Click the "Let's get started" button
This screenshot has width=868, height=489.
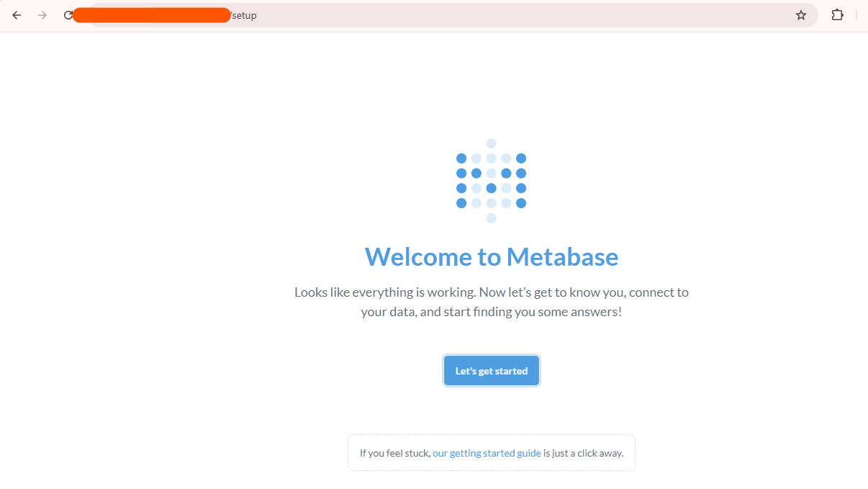[x=492, y=371]
